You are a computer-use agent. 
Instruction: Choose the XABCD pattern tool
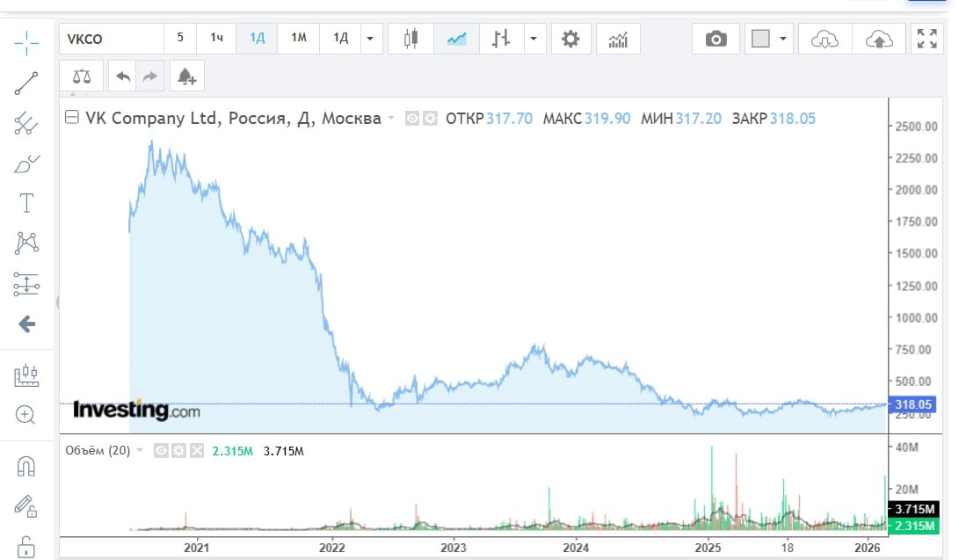point(26,244)
